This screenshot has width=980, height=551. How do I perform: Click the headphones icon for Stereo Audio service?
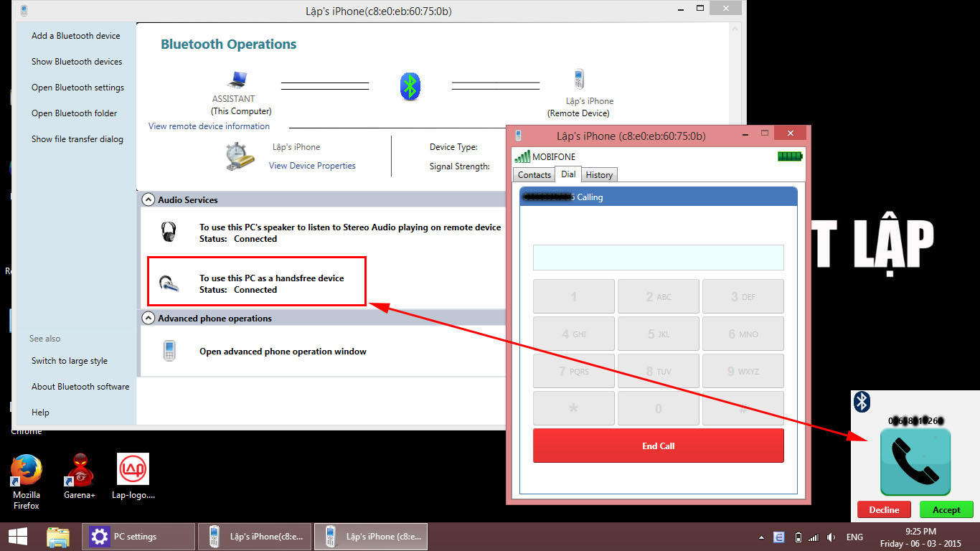click(x=169, y=232)
